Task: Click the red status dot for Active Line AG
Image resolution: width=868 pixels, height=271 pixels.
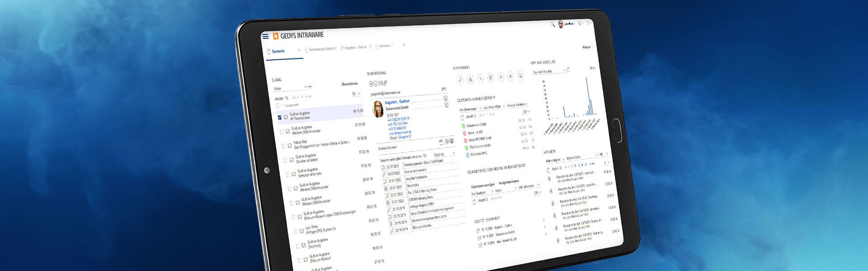Action: coord(464,133)
